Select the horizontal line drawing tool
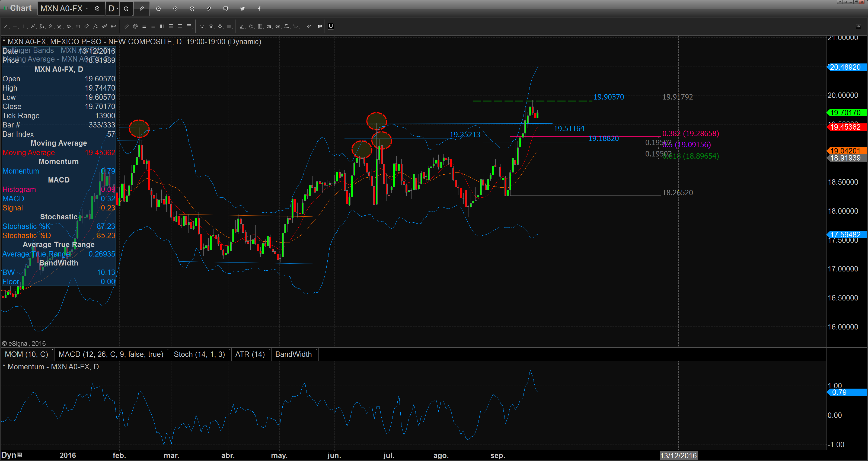868x461 pixels. [15, 26]
